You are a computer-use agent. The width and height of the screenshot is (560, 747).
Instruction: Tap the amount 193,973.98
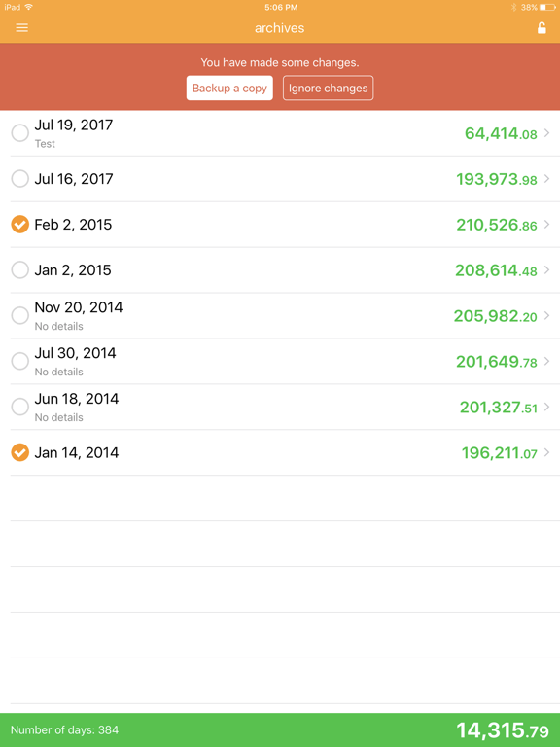tap(497, 180)
